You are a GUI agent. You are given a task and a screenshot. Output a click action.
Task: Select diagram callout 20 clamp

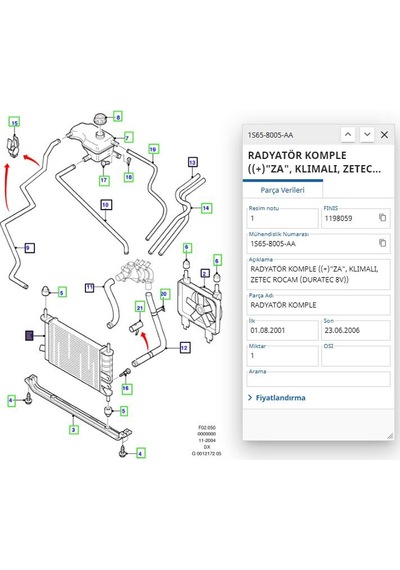[164, 294]
